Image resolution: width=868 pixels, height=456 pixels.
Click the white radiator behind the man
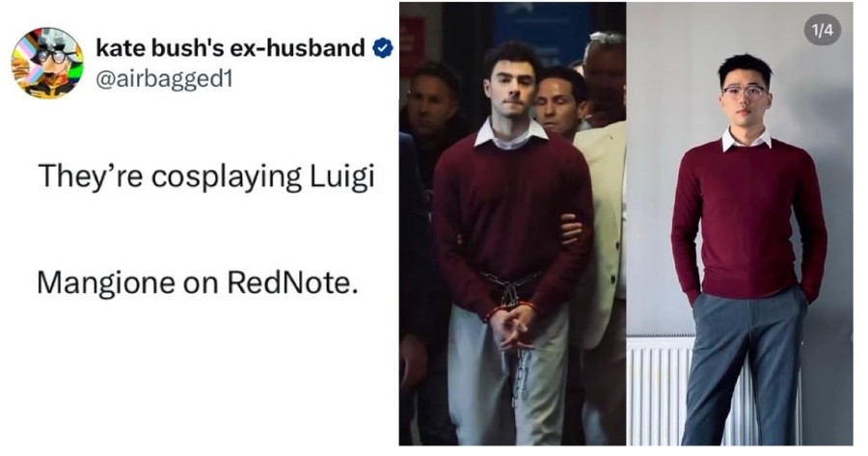656,390
